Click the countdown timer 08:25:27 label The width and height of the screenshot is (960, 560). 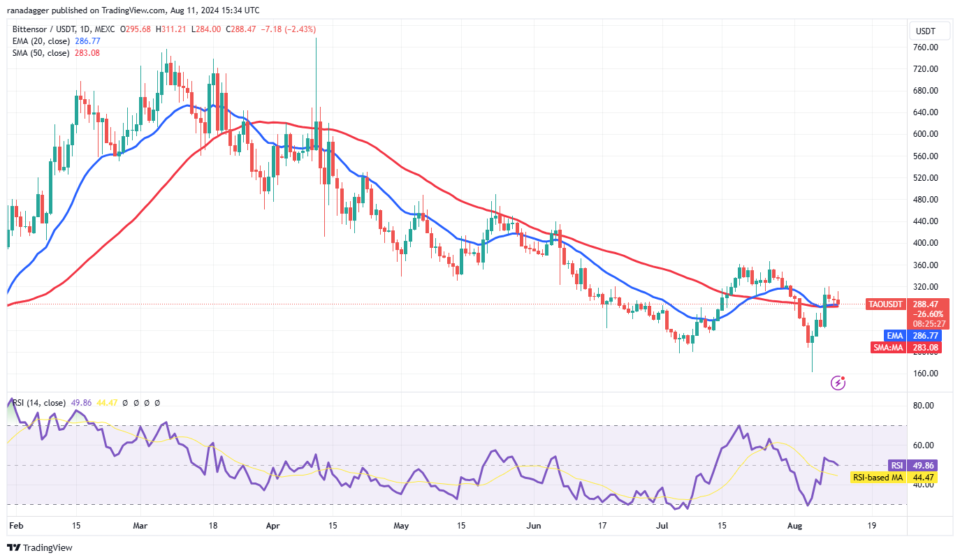[925, 324]
